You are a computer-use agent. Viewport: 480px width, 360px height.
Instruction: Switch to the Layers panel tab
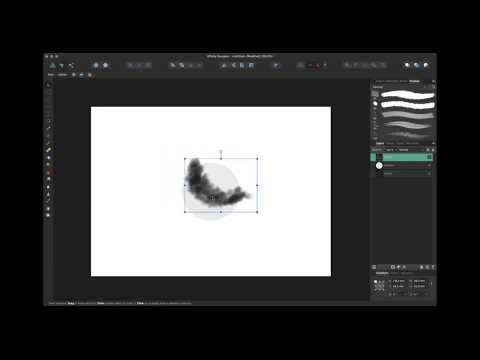[380, 144]
